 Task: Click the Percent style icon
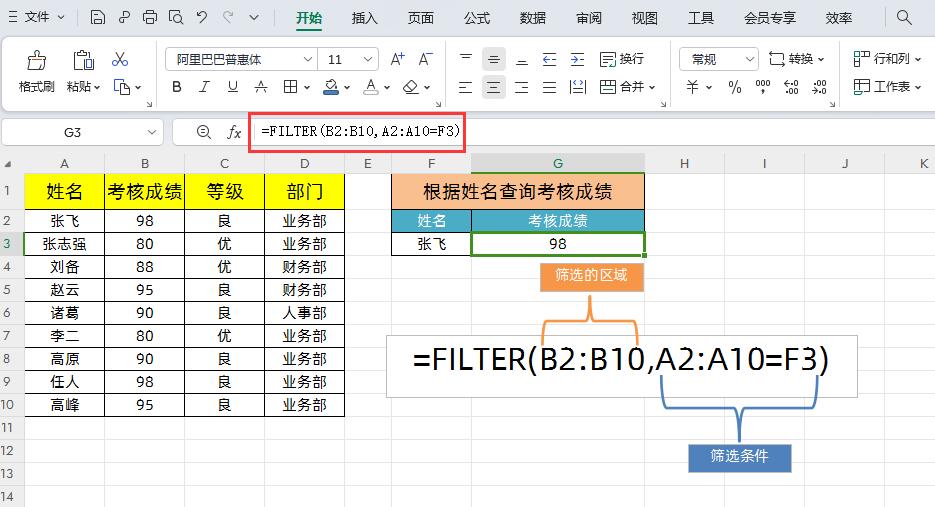pyautogui.click(x=735, y=87)
